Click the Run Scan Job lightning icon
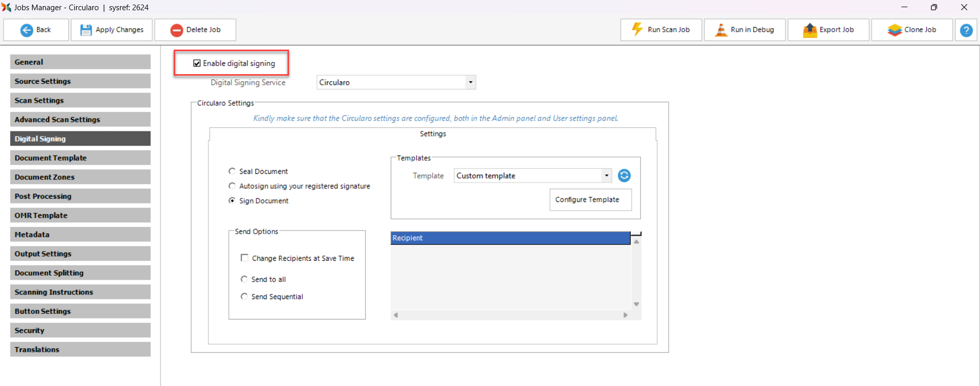This screenshot has height=386, width=980. [637, 30]
